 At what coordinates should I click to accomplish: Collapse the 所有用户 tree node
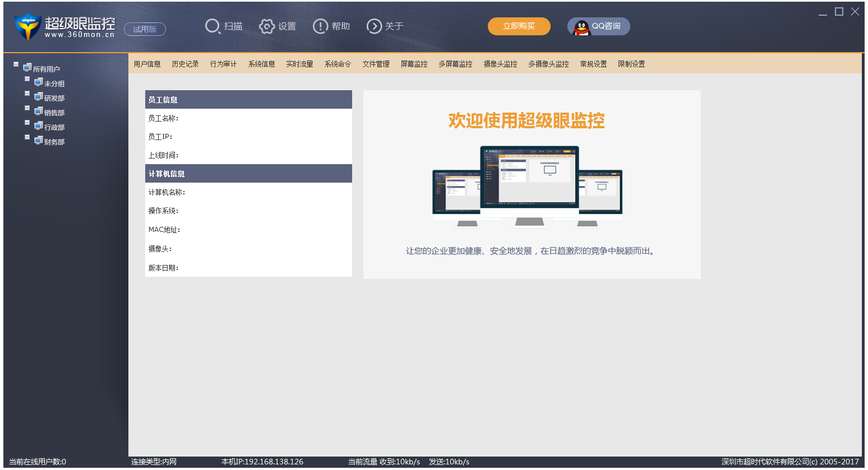16,64
